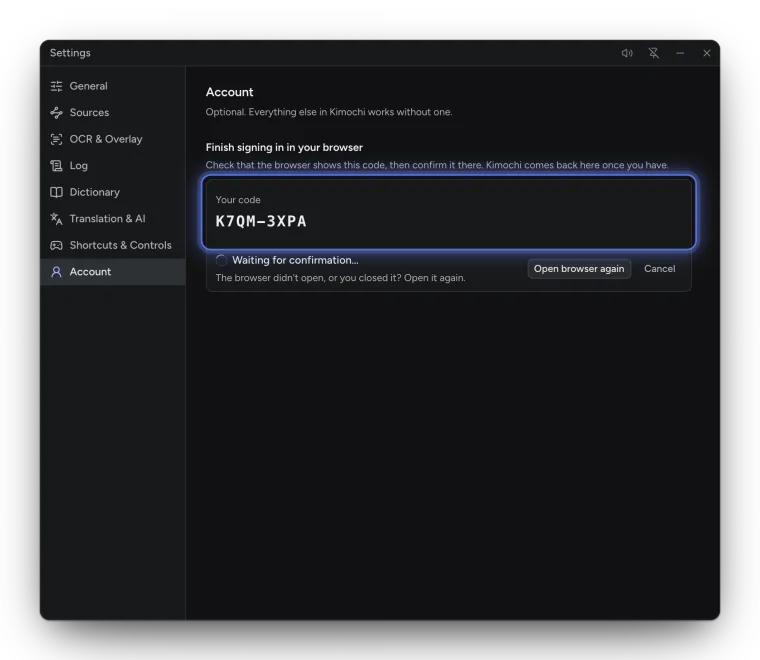
Task: Click Open browser again button
Action: pyautogui.click(x=579, y=269)
